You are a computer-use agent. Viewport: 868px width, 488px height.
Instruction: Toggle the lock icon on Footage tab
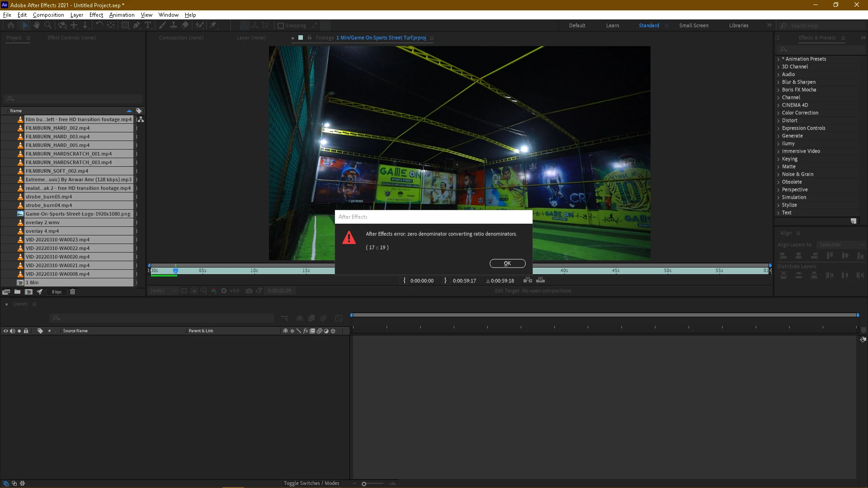tap(310, 38)
